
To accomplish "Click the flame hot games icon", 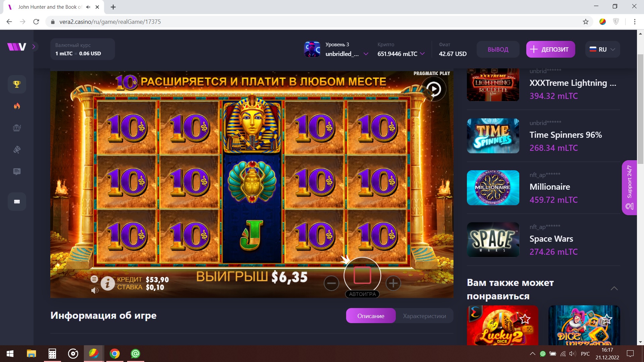I will click(17, 106).
